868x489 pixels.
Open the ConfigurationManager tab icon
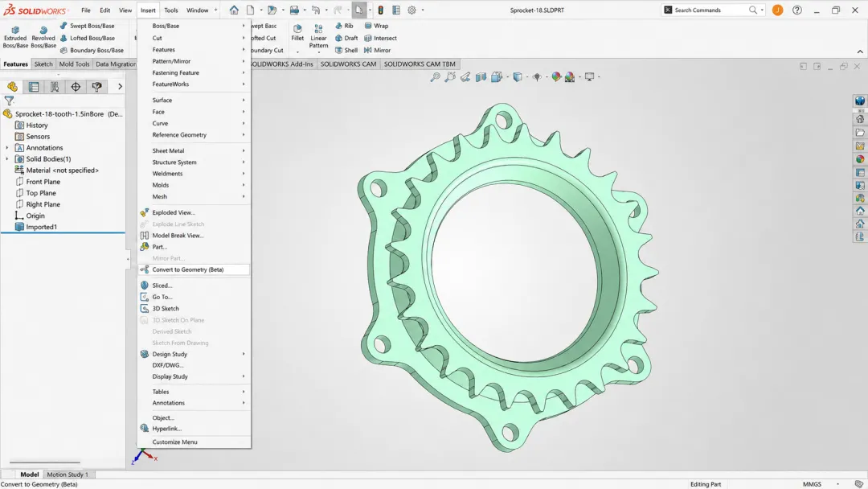coord(55,86)
